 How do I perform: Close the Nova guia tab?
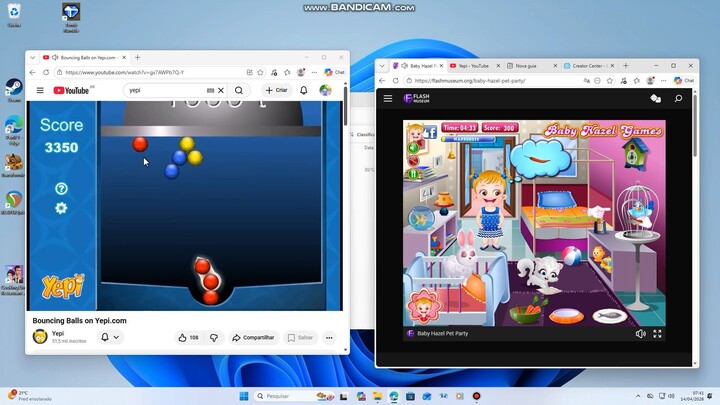pos(555,66)
